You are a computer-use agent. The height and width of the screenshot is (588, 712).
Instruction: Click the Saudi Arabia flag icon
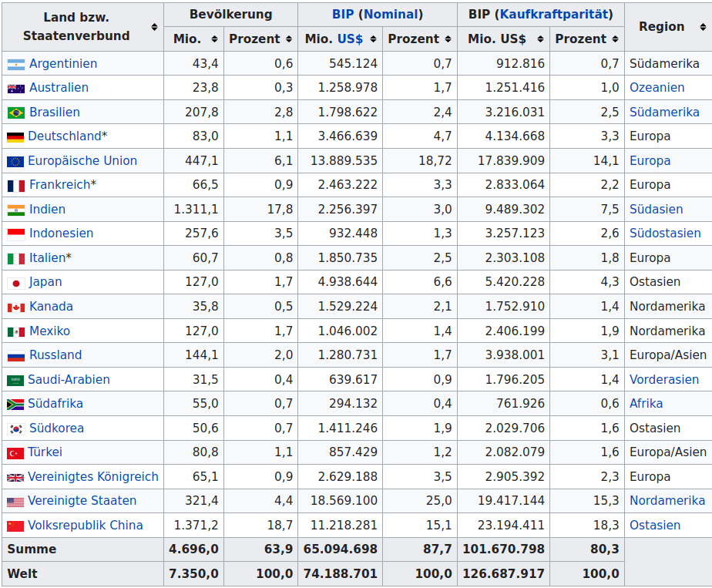pos(15,380)
